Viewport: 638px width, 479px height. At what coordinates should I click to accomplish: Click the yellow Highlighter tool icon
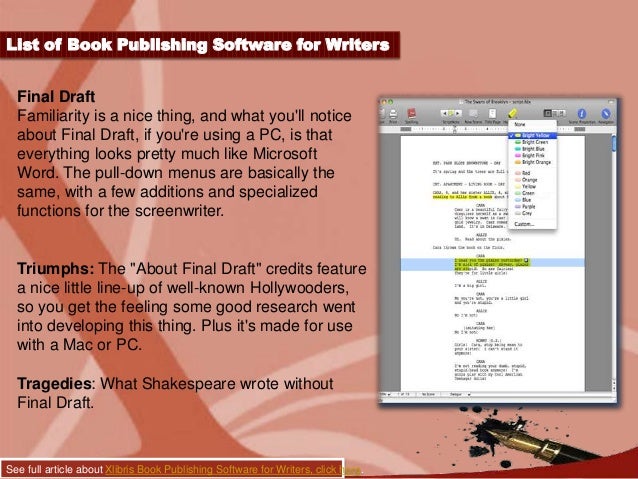[512, 113]
